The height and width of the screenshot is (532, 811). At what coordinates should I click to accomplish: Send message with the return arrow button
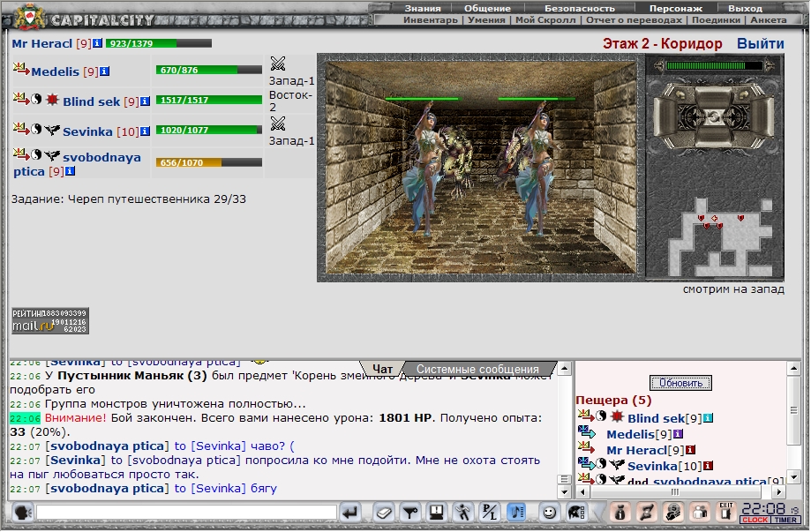(350, 513)
